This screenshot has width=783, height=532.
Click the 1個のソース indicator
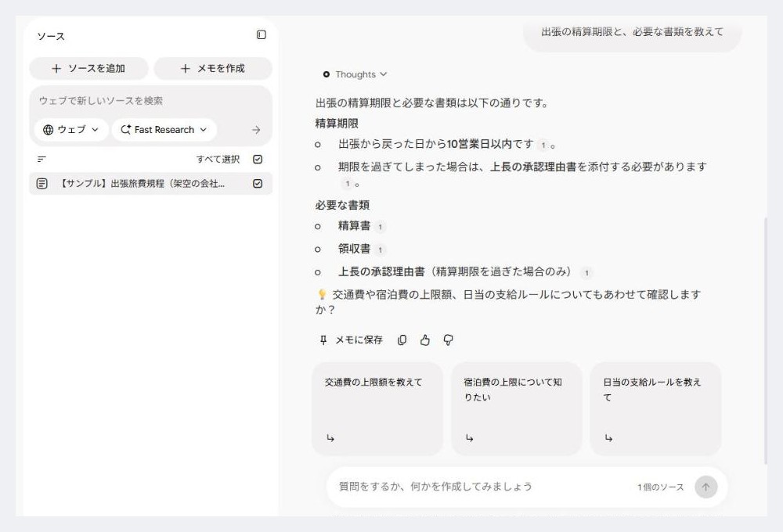(x=660, y=487)
